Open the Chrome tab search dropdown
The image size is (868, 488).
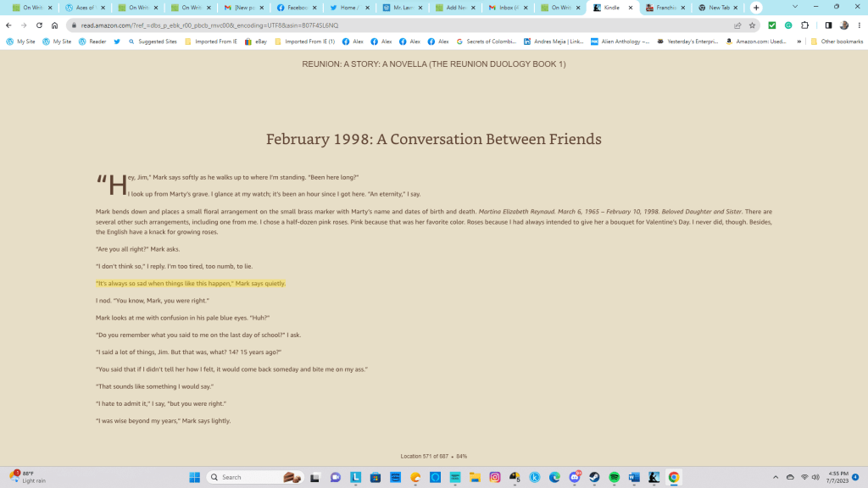point(794,7)
